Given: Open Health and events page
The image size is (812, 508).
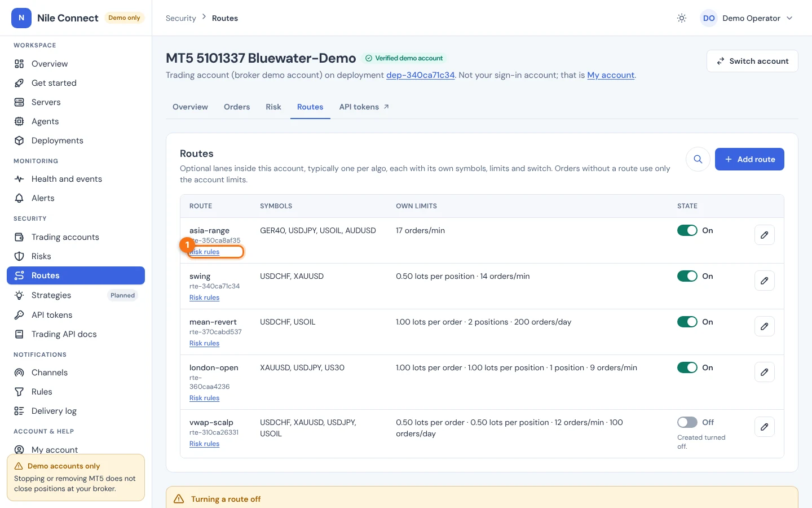Looking at the screenshot, I should pyautogui.click(x=76, y=179).
